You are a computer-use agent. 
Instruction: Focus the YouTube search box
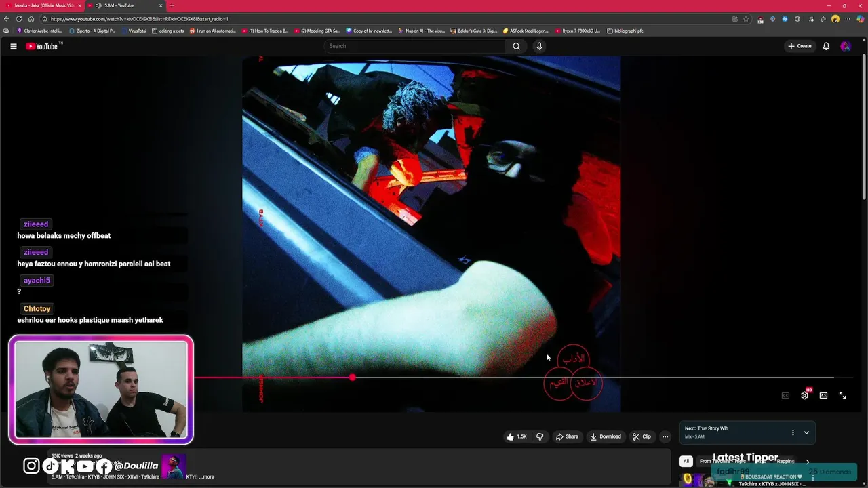415,46
